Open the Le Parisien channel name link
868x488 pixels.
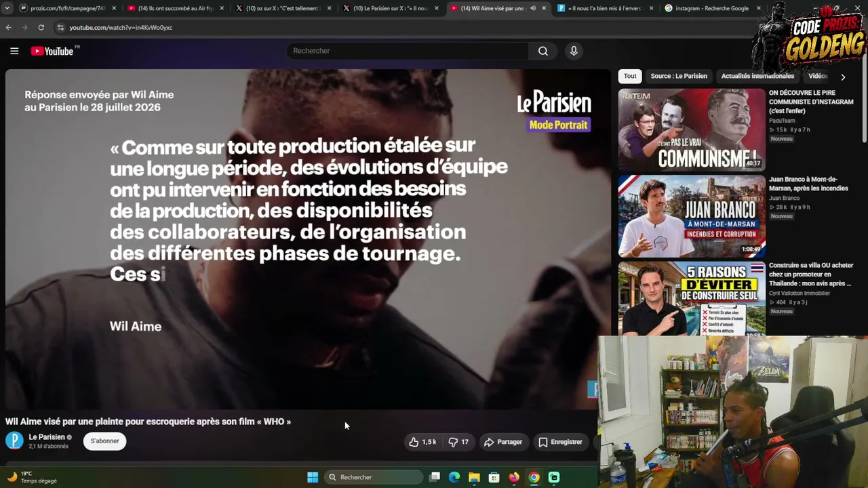pyautogui.click(x=47, y=437)
